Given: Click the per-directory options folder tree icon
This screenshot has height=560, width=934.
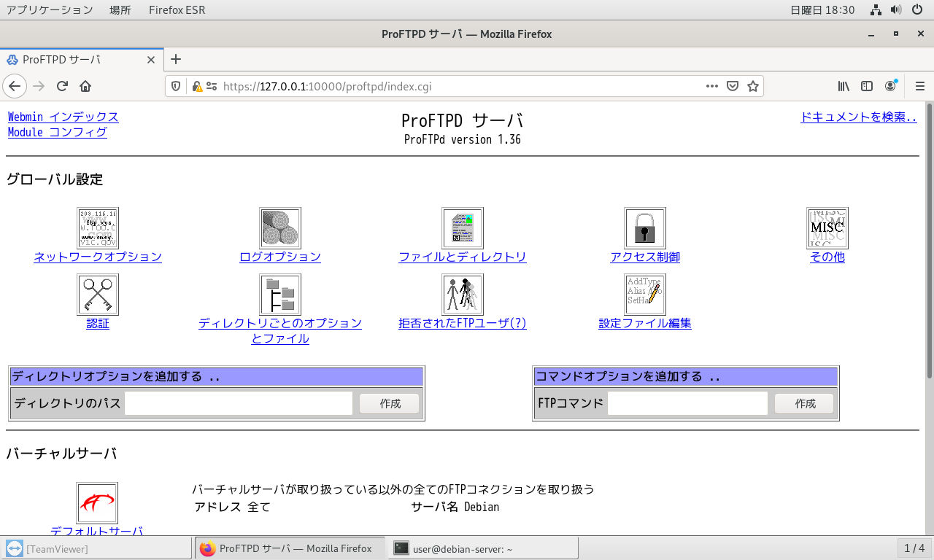Looking at the screenshot, I should click(280, 295).
